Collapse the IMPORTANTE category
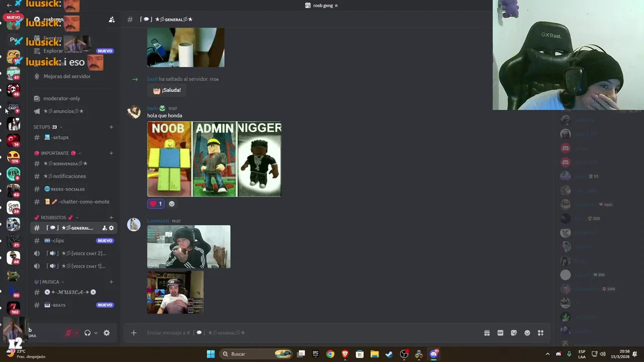644x362 pixels. (57, 153)
